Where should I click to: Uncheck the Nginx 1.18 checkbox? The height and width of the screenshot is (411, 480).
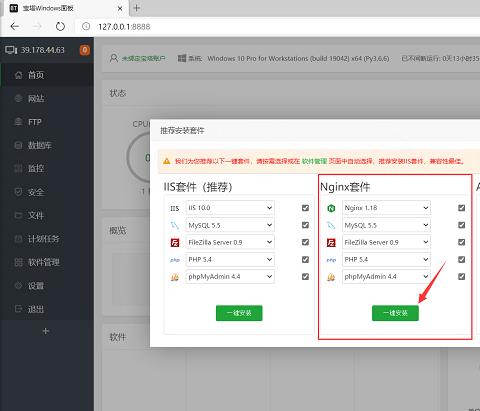[461, 208]
